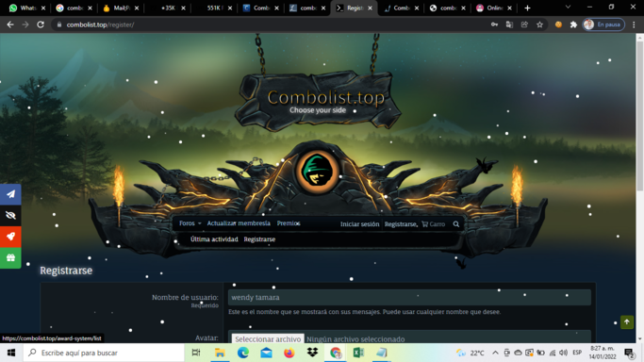Screen dimensions: 644x362
Task: Click Registrarse, in the top navbar
Action: coord(401,224)
